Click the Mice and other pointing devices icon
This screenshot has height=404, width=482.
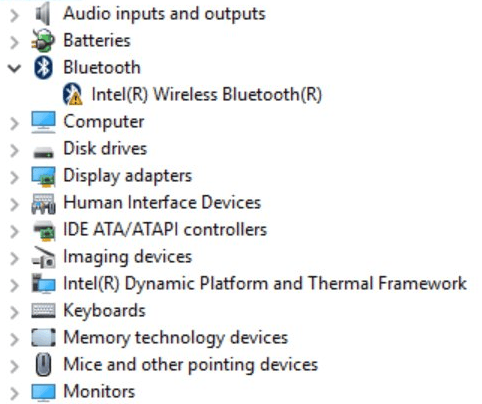pyautogui.click(x=43, y=365)
